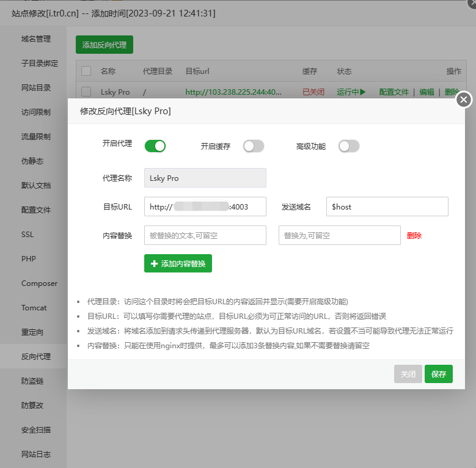Click the target URL link http://103.238.225.244
Viewport: 476px width, 468px height.
tap(233, 92)
